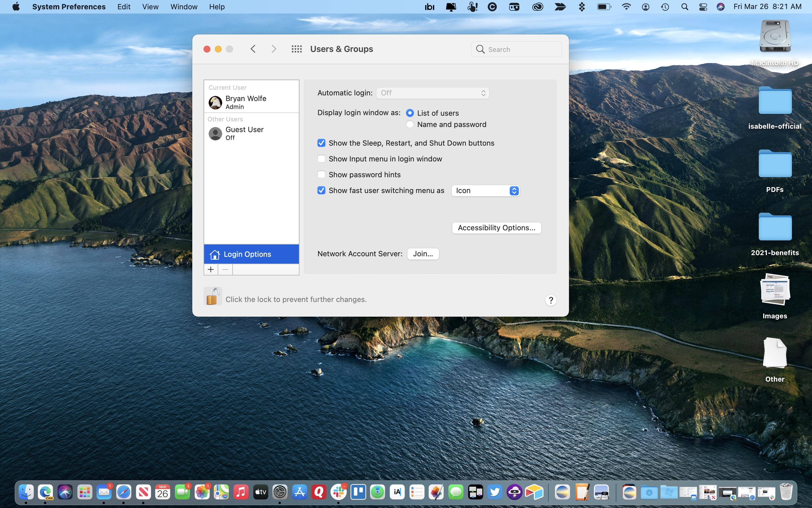Viewport: 812px width, 508px height.
Task: Launch Trello from the Dock
Action: click(358, 492)
